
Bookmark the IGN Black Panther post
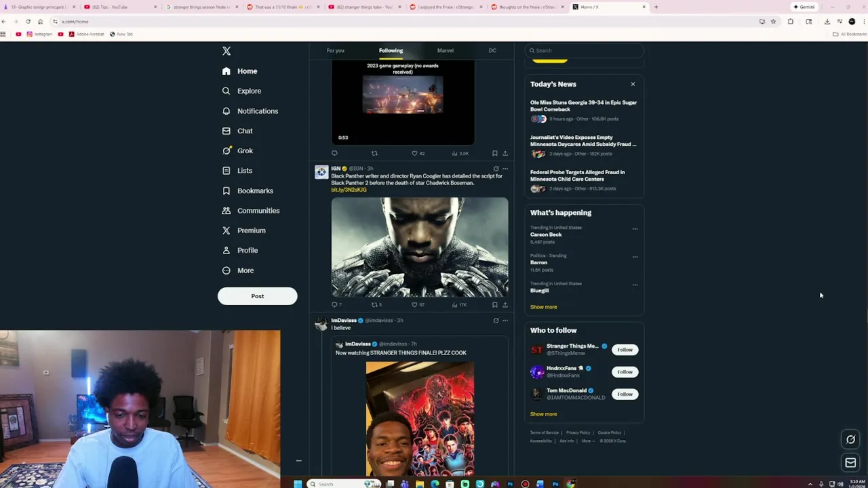[x=494, y=305]
